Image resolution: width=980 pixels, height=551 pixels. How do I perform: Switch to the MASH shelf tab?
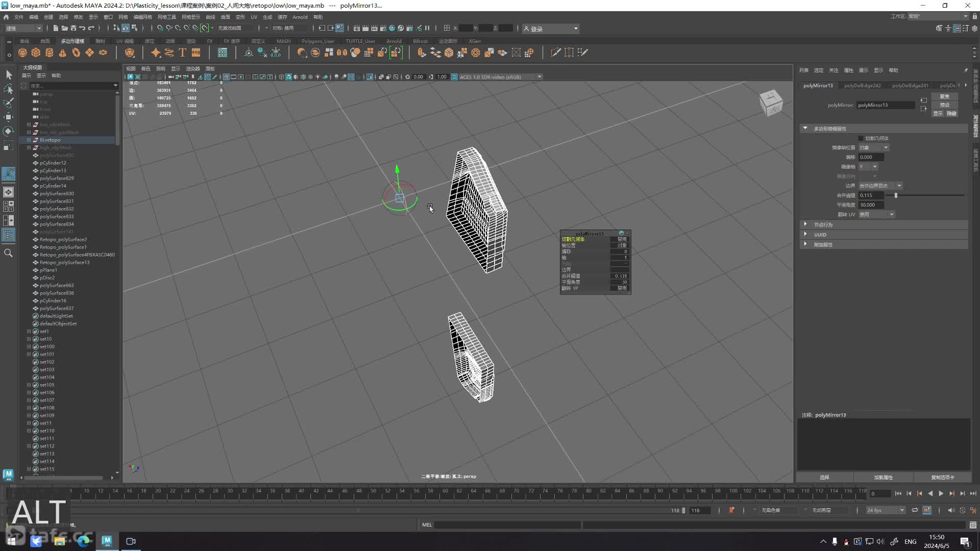pos(283,41)
